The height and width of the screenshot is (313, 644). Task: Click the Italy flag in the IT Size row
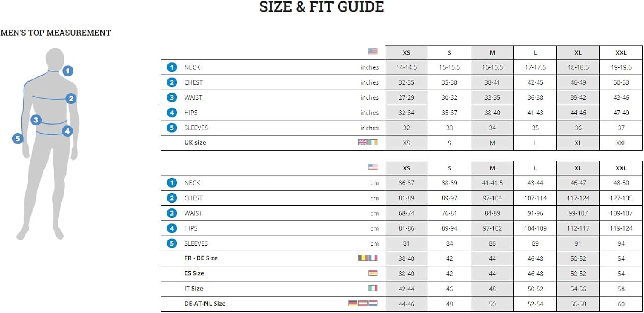pos(373,288)
